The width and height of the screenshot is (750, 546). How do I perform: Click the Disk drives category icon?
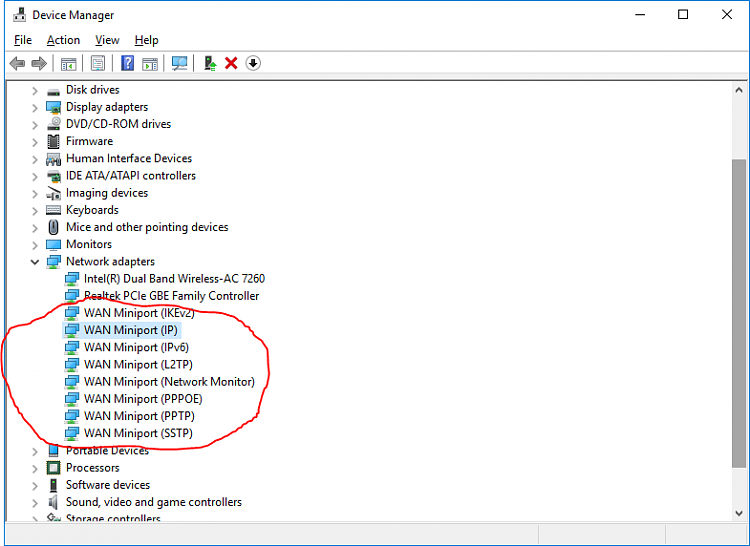click(54, 90)
